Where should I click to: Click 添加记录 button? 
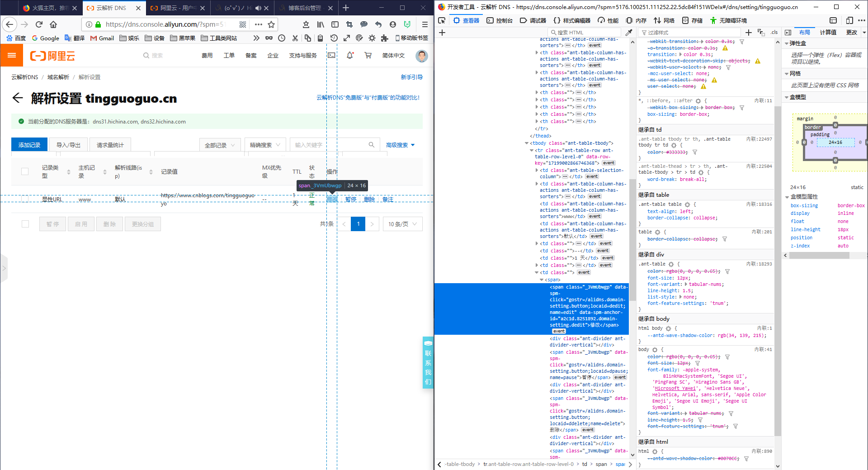pyautogui.click(x=29, y=145)
